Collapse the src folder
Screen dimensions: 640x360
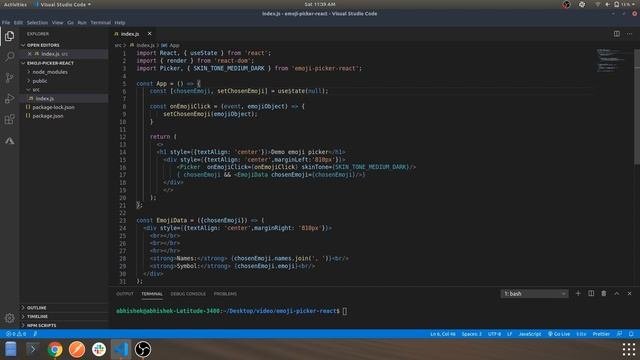tap(36, 90)
